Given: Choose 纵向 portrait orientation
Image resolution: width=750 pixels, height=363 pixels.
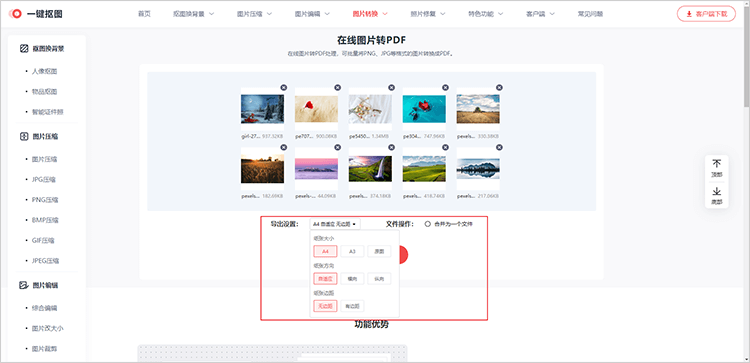Looking at the screenshot, I should 379,278.
